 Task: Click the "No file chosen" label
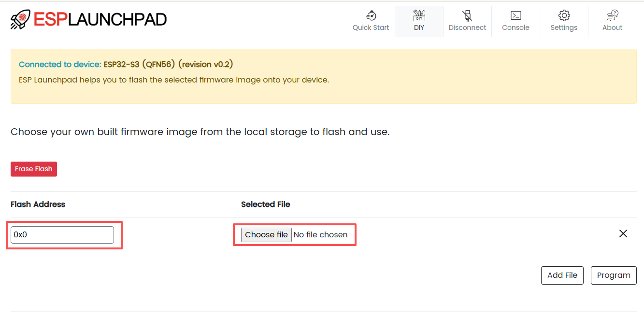(320, 235)
